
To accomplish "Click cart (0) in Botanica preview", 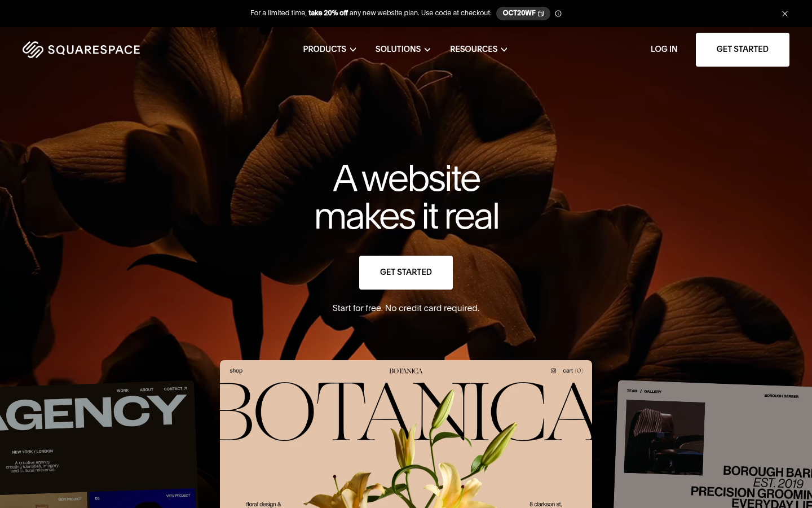I will (x=573, y=371).
